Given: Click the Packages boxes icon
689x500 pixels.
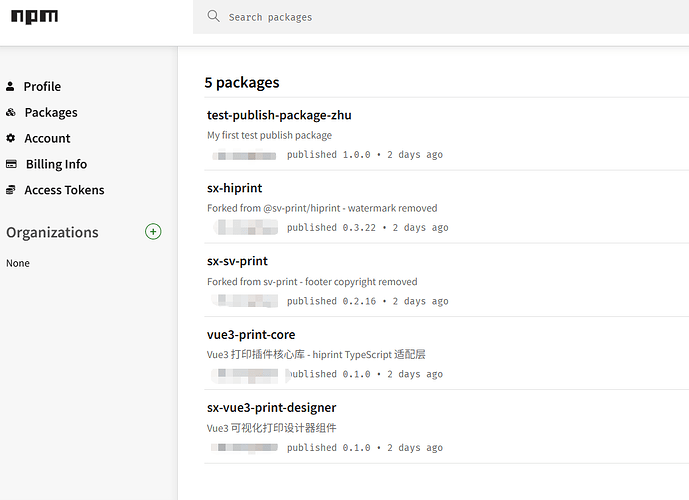Looking at the screenshot, I should (x=11, y=113).
